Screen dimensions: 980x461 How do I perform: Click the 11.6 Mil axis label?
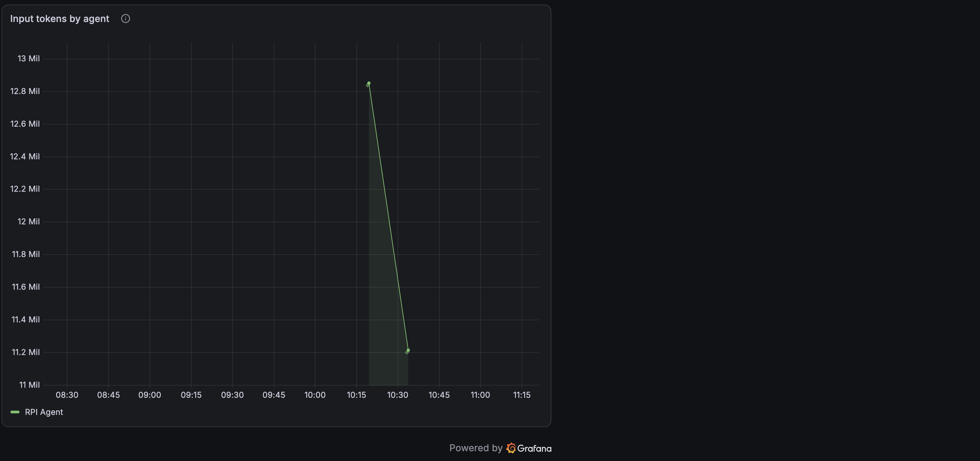26,287
